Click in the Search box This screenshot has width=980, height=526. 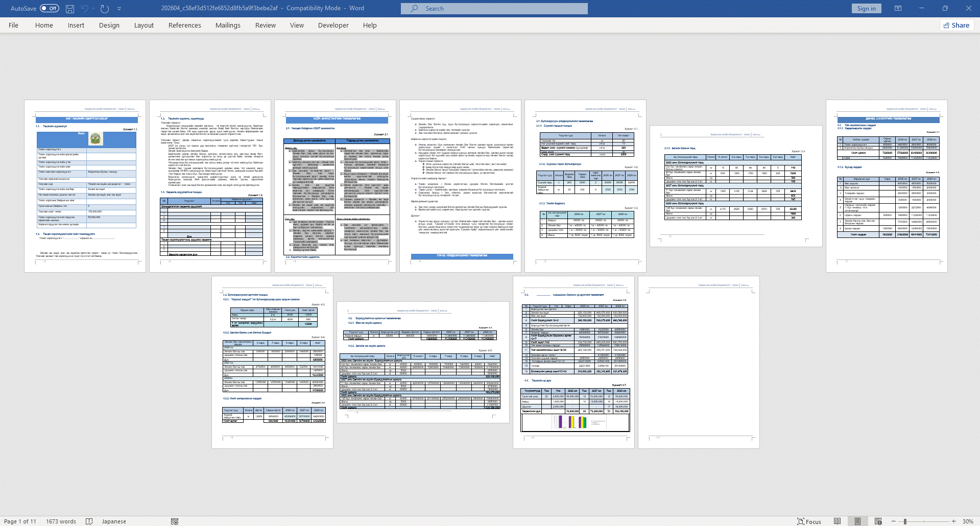[x=494, y=9]
